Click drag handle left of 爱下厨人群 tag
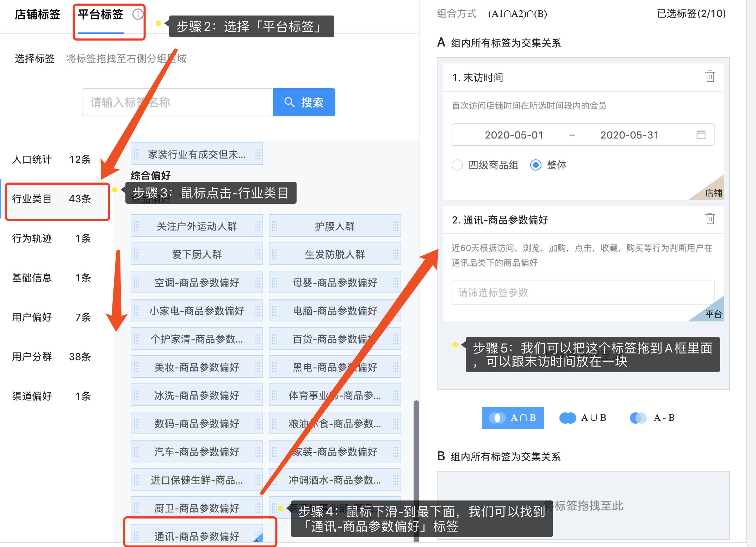 point(137,254)
